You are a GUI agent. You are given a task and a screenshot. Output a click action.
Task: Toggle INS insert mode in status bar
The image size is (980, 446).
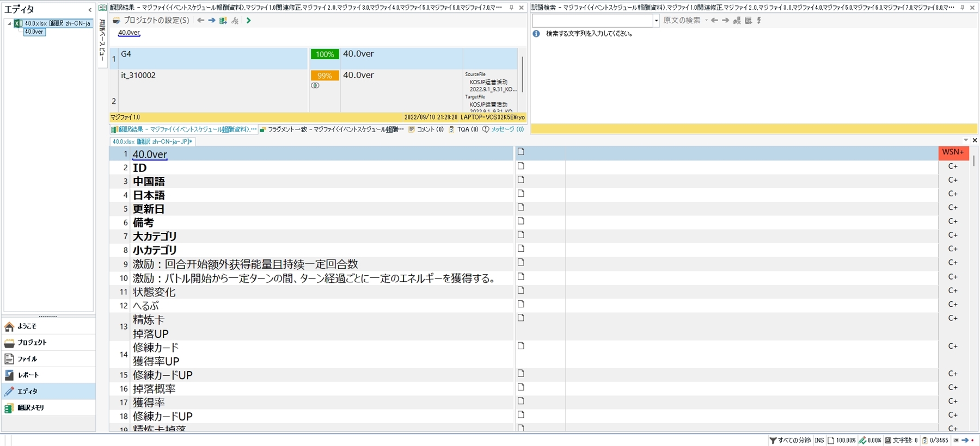[x=819, y=440]
